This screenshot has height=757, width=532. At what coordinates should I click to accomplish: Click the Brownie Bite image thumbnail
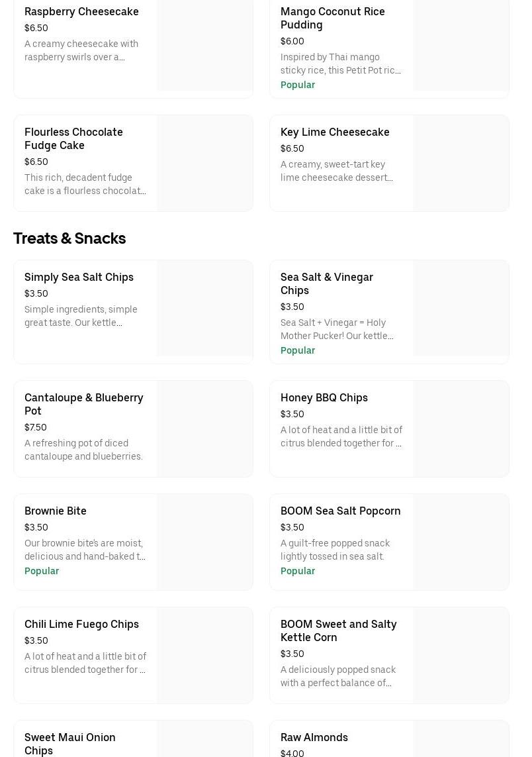(x=204, y=542)
